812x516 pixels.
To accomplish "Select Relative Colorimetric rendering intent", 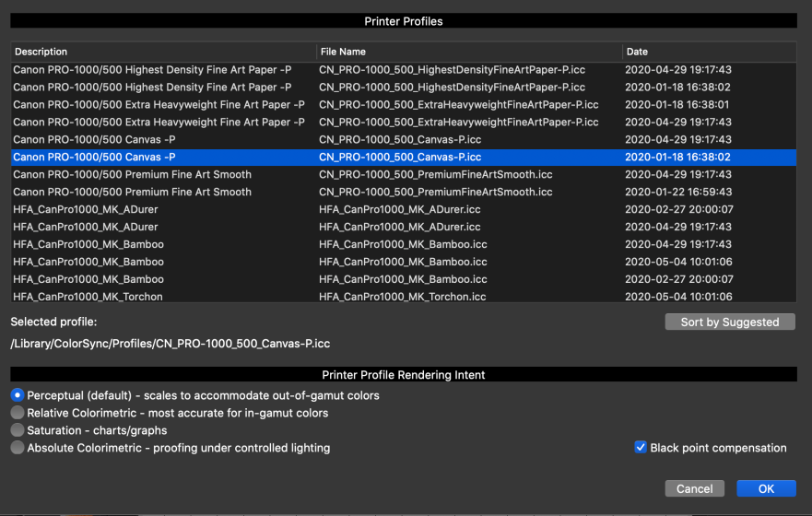I will click(x=18, y=413).
